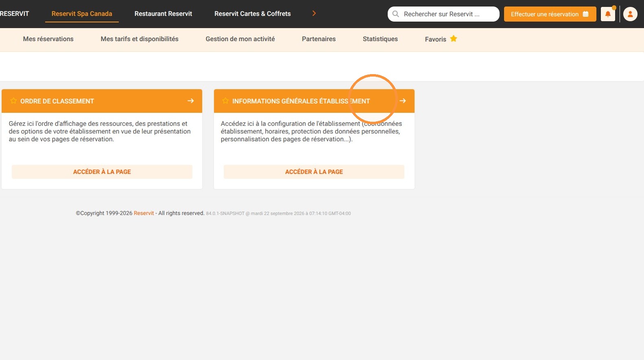
Task: Click the RESERVIT logo text
Action: (x=14, y=14)
